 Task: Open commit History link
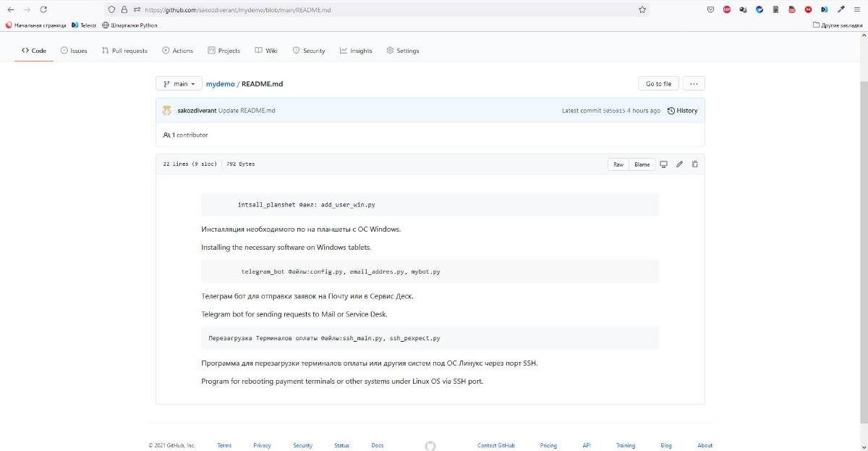[x=682, y=111]
